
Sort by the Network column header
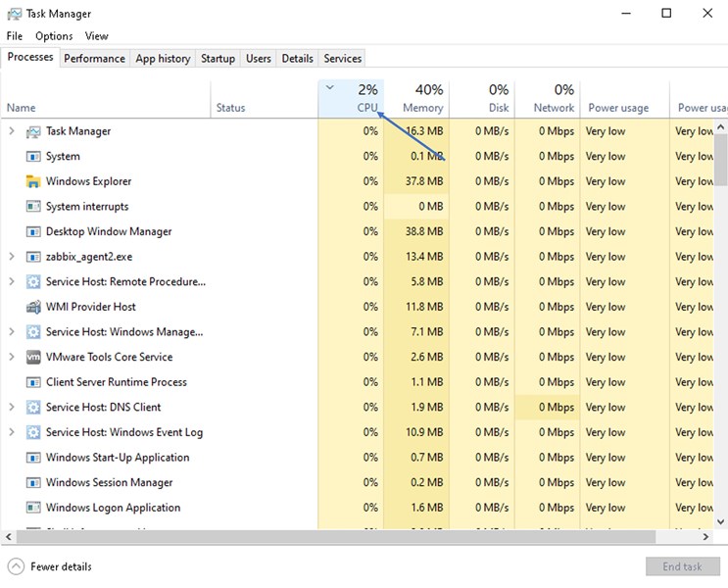[x=548, y=99]
